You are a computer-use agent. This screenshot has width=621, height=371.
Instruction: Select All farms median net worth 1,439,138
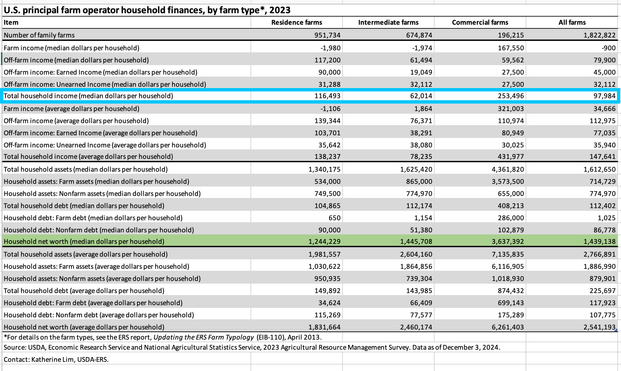600,242
